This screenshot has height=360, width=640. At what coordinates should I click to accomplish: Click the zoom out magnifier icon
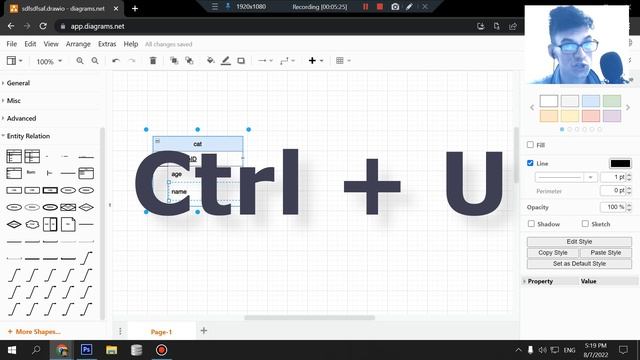[95, 61]
